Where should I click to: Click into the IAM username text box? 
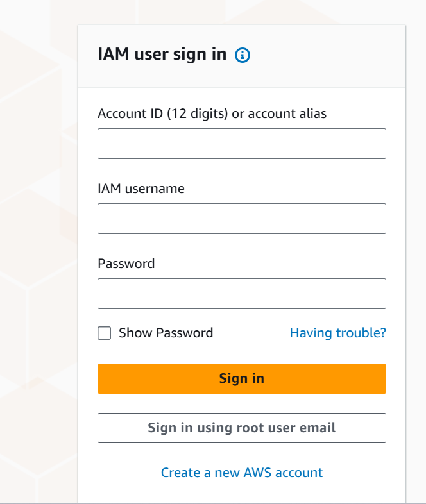(x=241, y=219)
